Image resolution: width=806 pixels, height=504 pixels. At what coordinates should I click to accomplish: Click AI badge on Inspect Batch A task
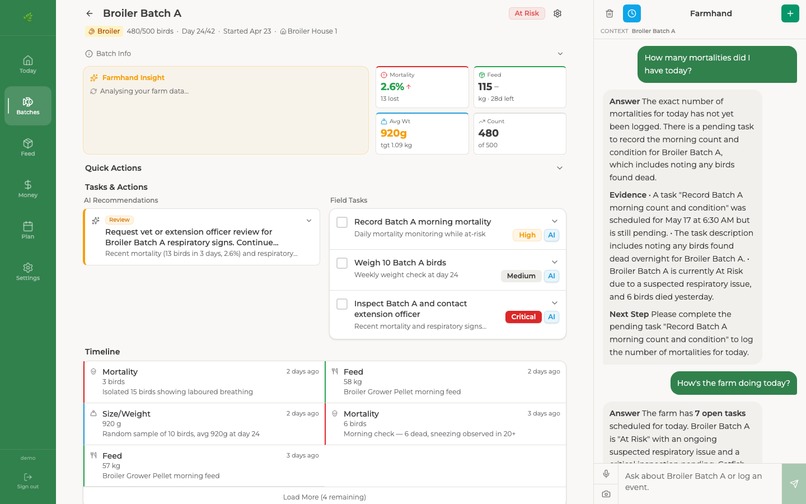[552, 317]
